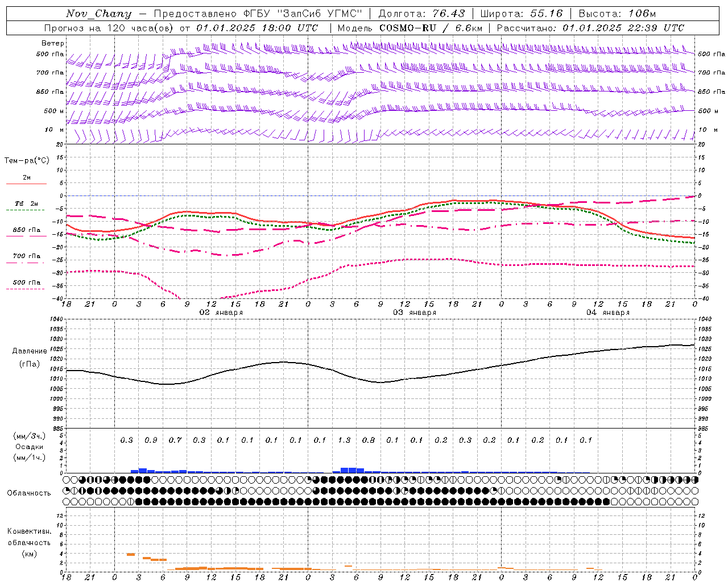Click the highest orange convective cloud bar near 4 km
This screenshot has width=728, height=582.
pos(131,554)
